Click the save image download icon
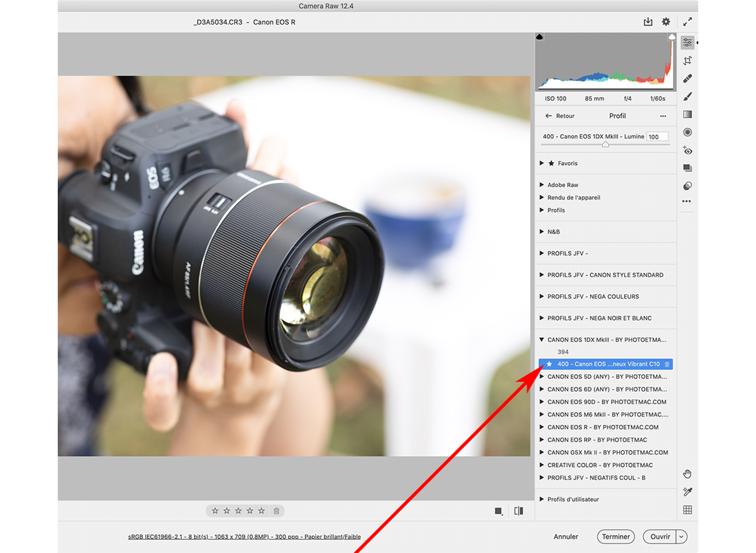Image resolution: width=756 pixels, height=553 pixels. [x=647, y=22]
